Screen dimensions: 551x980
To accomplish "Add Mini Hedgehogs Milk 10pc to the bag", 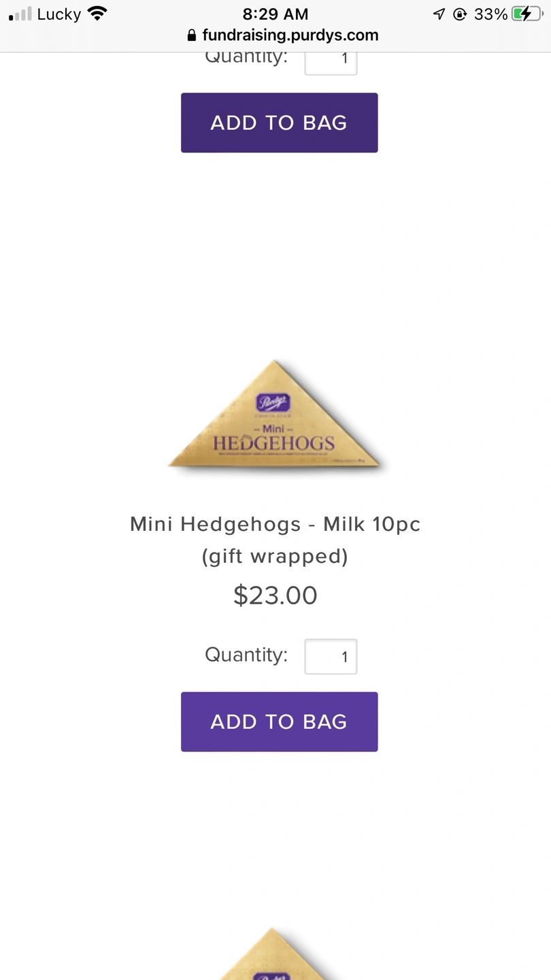I will point(279,722).
